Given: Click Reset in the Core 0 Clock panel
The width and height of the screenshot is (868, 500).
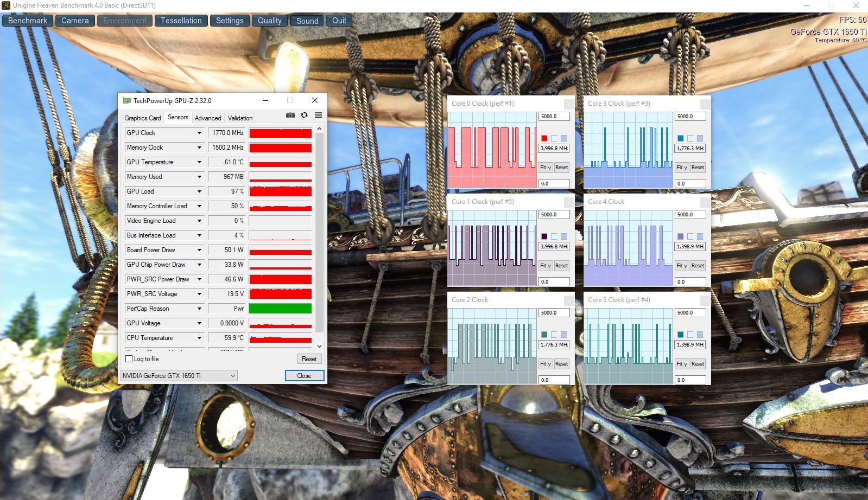Looking at the screenshot, I should coord(562,168).
